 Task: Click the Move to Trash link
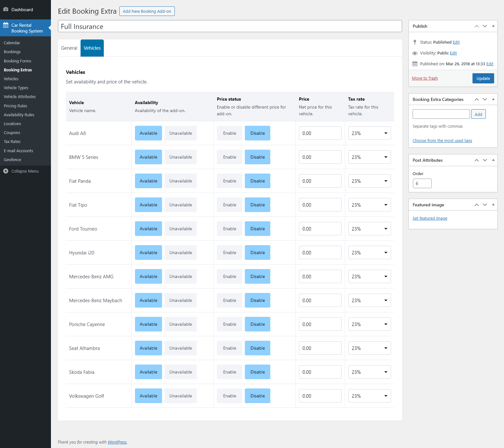click(x=425, y=78)
